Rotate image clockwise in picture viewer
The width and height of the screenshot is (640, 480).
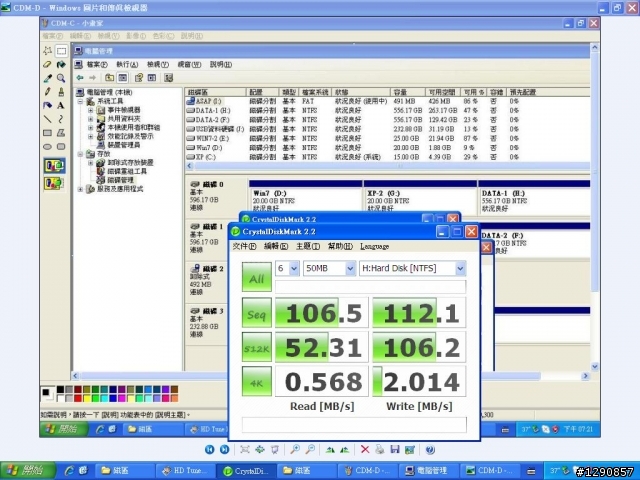330,449
